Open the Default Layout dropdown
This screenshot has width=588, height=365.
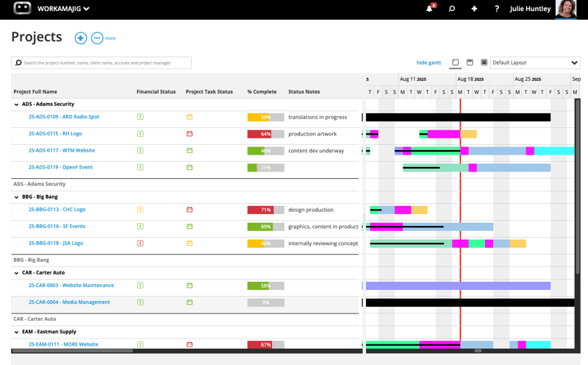click(534, 63)
